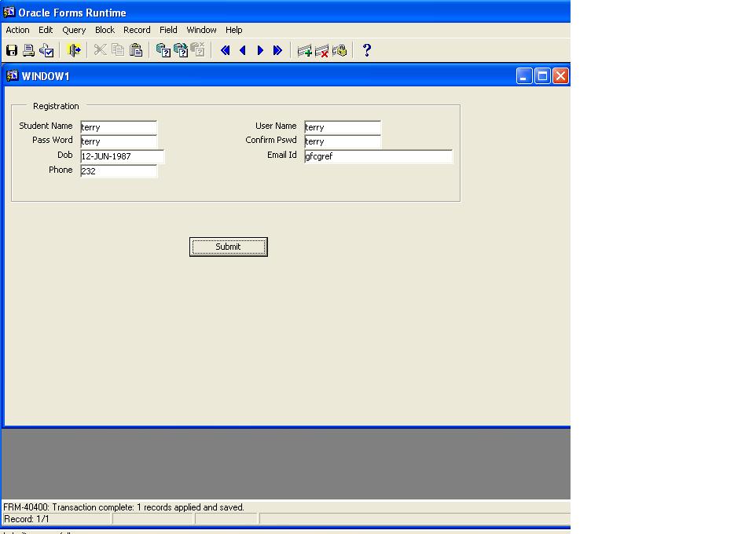This screenshot has width=756, height=534.
Task: Click the Insert Record icon
Action: click(x=304, y=50)
